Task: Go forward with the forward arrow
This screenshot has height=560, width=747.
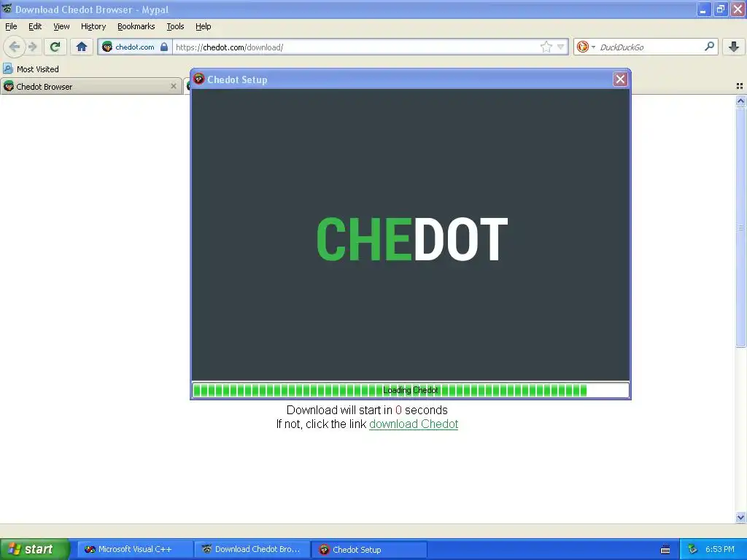Action: tap(32, 47)
